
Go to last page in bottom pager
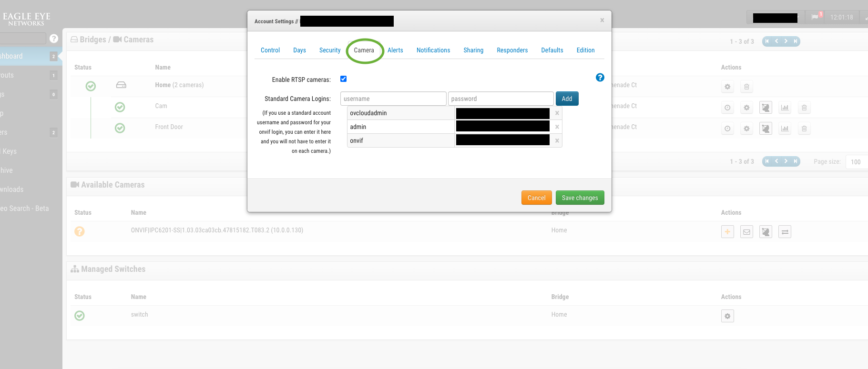point(795,161)
